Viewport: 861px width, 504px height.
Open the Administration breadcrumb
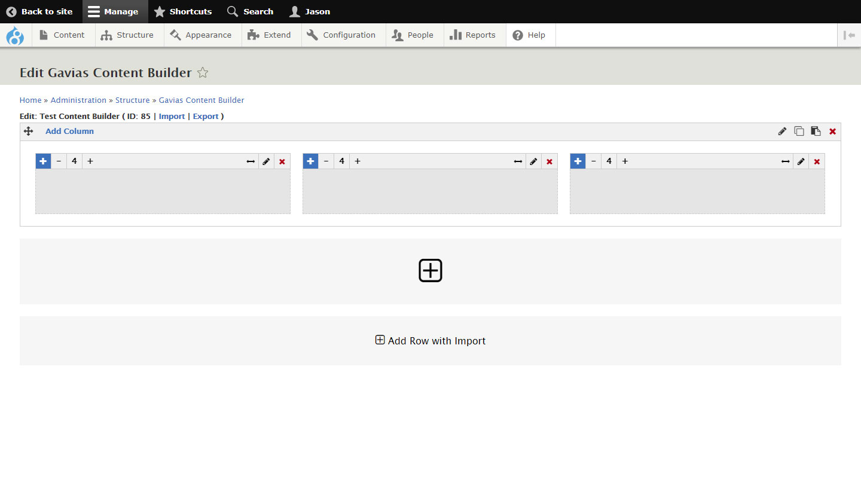pos(78,100)
